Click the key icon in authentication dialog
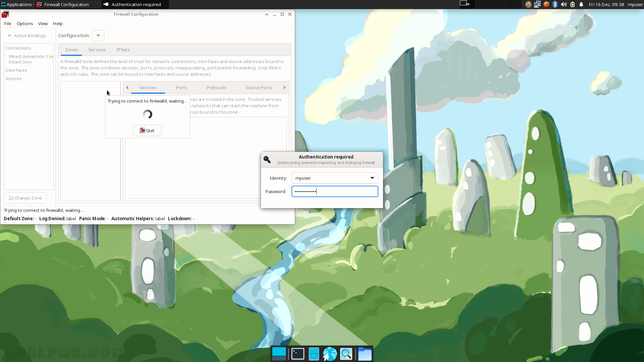Viewport: 644px width, 362px height. 267,160
